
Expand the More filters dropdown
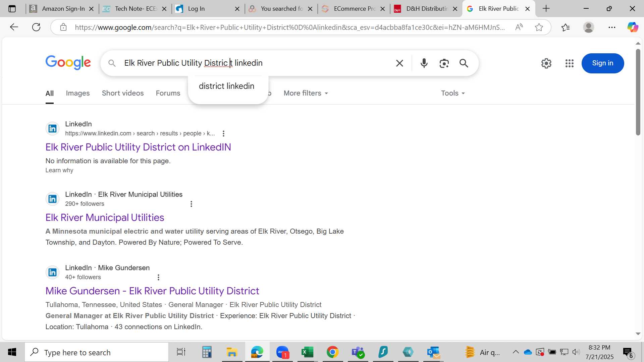tap(306, 93)
